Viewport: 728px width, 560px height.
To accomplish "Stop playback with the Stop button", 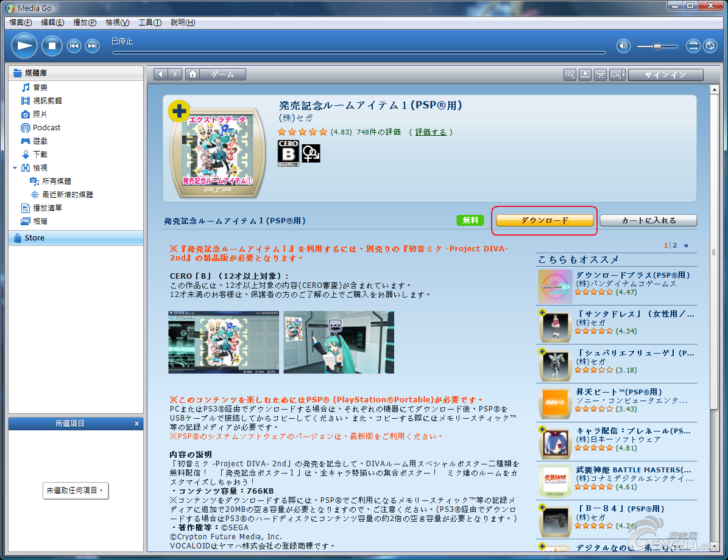I will (x=52, y=46).
